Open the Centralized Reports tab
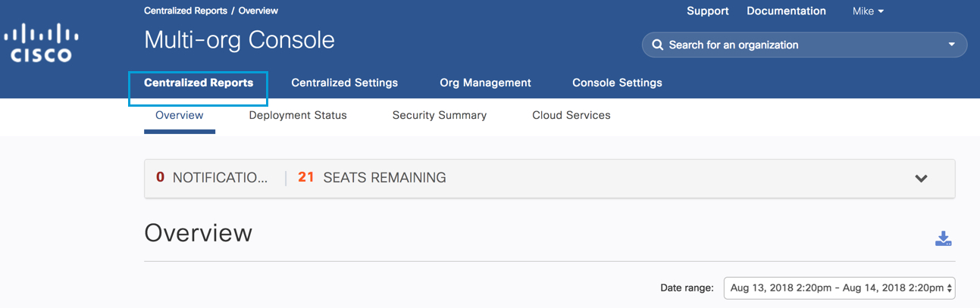This screenshot has width=980, height=308. (x=199, y=83)
